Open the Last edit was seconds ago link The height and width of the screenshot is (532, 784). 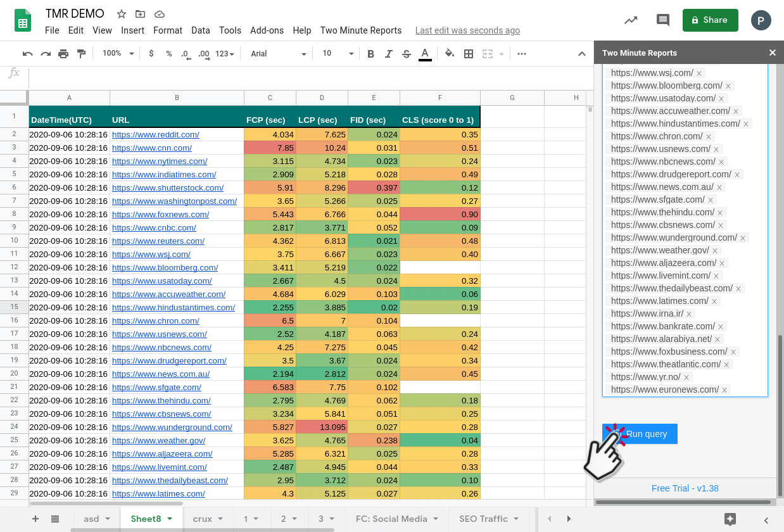[467, 30]
